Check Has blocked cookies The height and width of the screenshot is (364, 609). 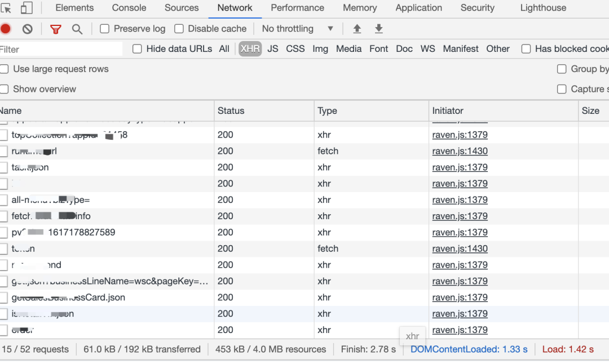[x=526, y=49]
